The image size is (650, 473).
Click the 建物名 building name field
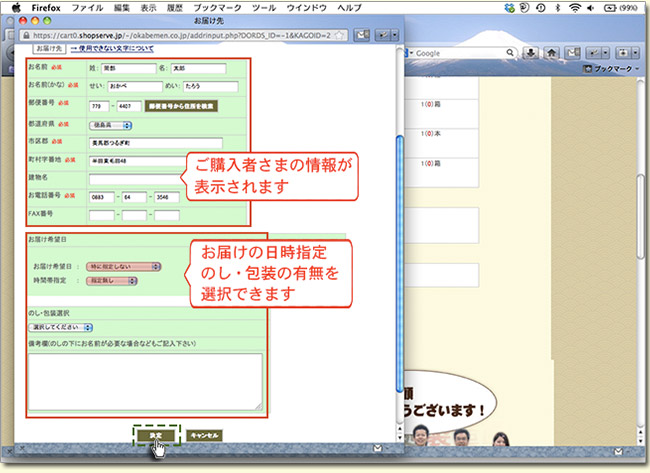coord(132,179)
